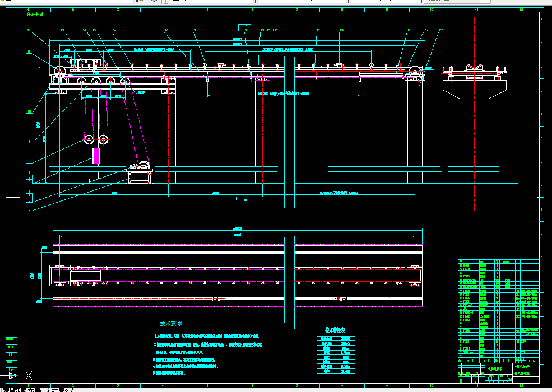Viewport: 552px width, 392px height.
Task: Open the 布局1 layout tab
Action: coord(37,390)
